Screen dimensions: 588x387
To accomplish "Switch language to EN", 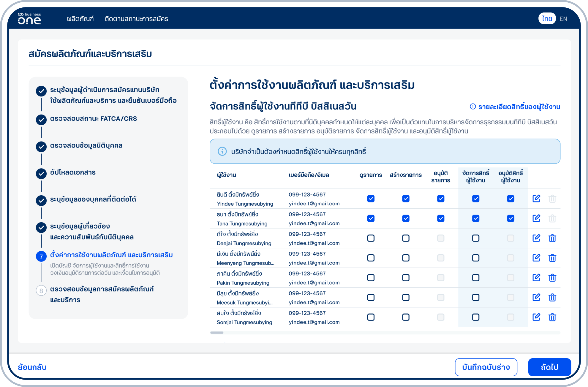I will click(x=563, y=19).
